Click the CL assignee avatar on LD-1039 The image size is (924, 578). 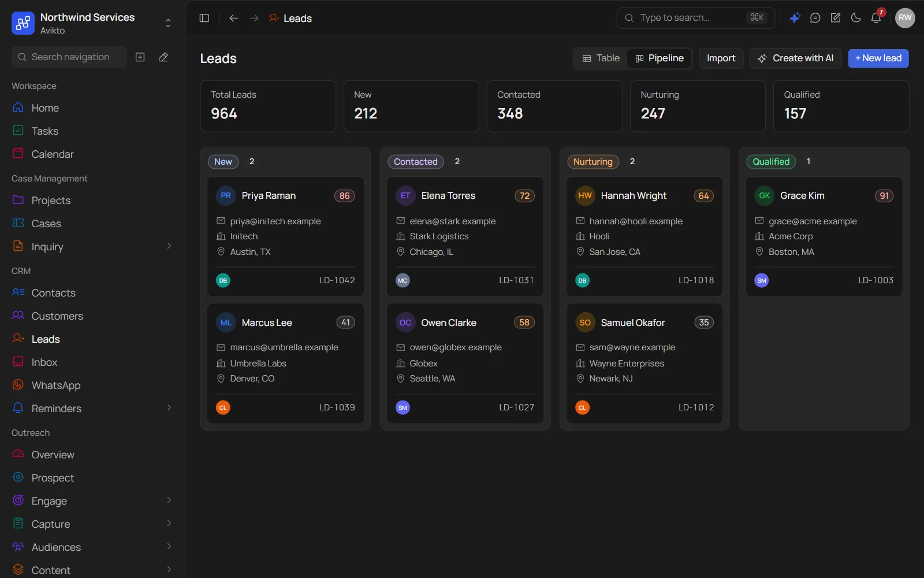tap(223, 407)
